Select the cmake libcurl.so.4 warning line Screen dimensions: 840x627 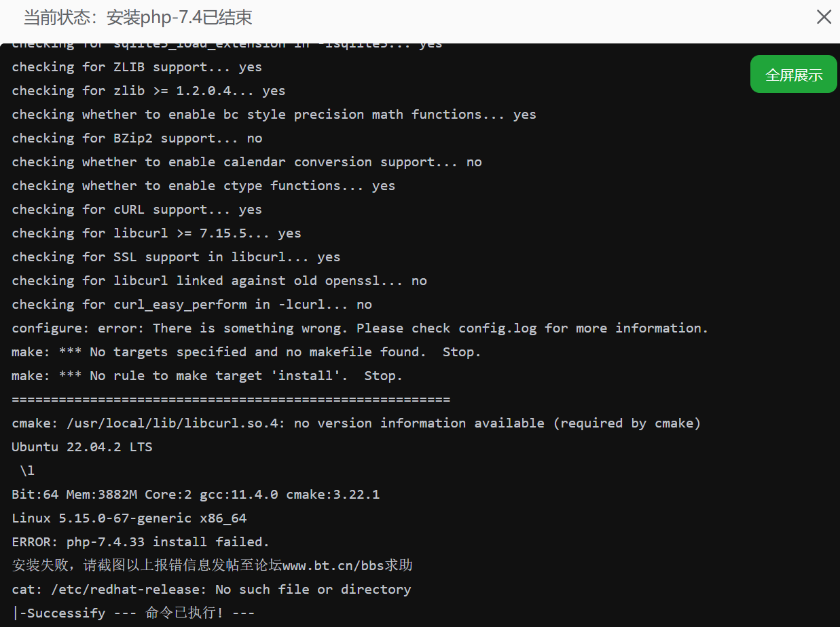pos(356,423)
